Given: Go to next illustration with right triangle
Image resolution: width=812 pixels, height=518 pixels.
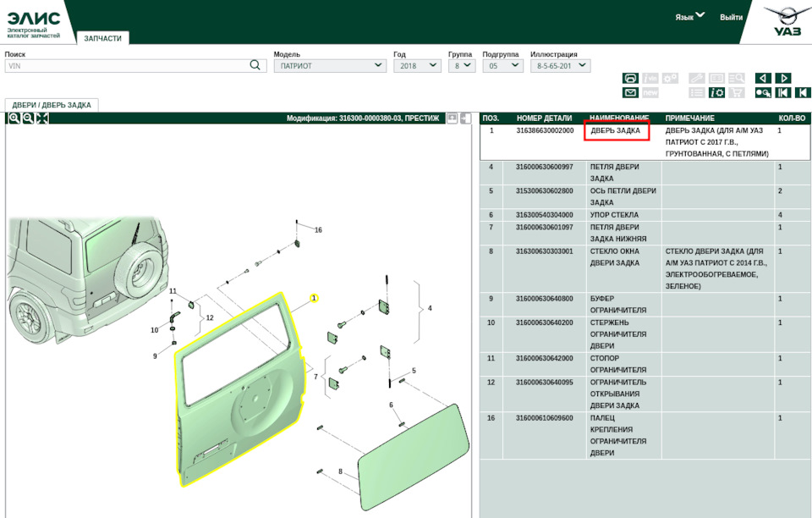Looking at the screenshot, I should tap(783, 78).
